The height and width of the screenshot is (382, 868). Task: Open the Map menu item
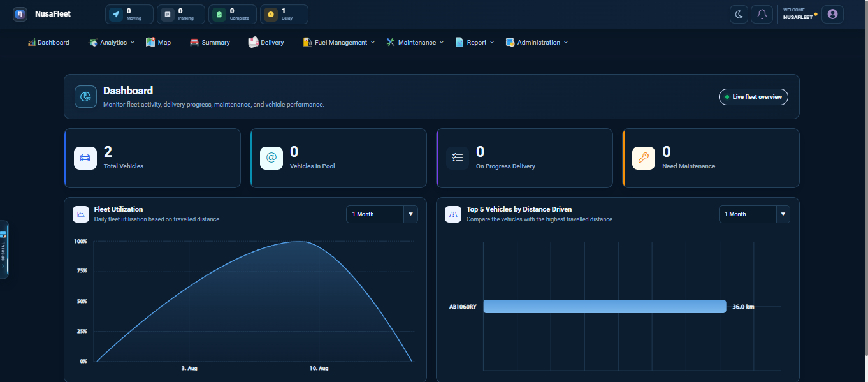(158, 42)
